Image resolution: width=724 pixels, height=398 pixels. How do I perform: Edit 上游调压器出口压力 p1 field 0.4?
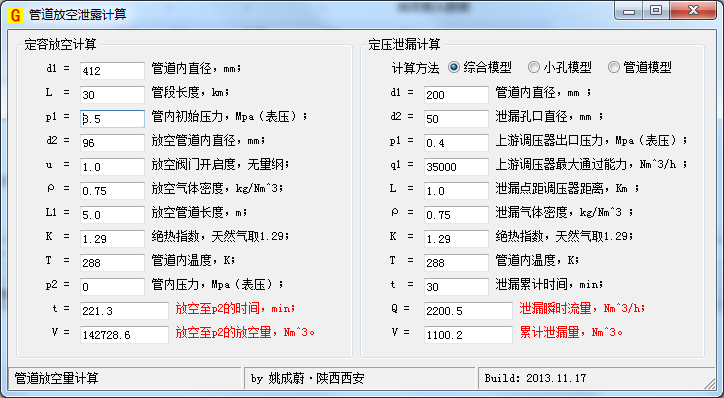coord(456,143)
